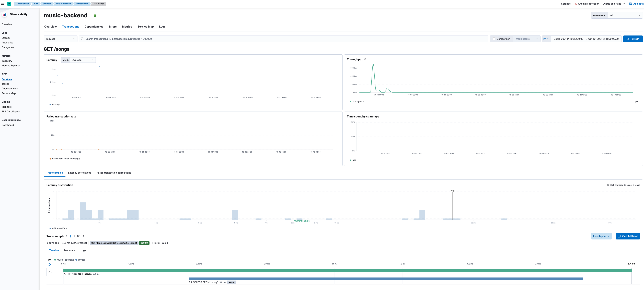Image resolution: width=644 pixels, height=290 pixels.
Task: Enable the Comparison checkbox
Action: coord(494,39)
